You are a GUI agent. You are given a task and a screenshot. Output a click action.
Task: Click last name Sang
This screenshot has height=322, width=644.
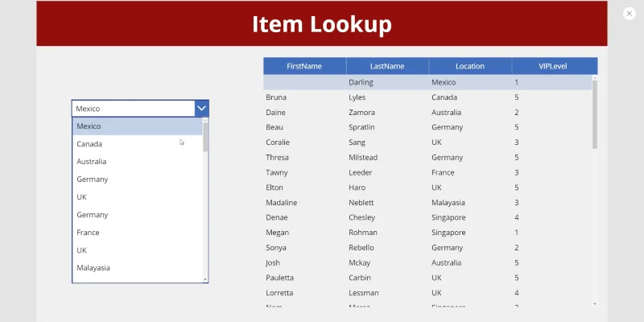pyautogui.click(x=357, y=142)
